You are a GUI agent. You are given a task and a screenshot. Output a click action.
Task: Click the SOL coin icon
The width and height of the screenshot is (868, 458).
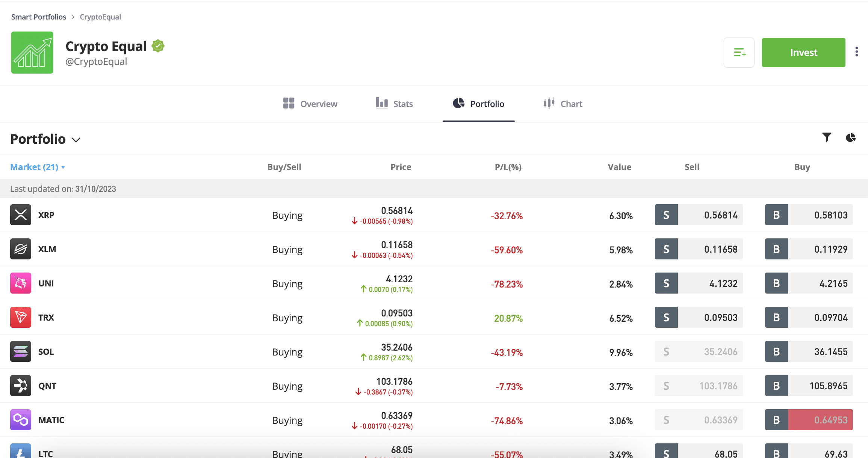21,351
